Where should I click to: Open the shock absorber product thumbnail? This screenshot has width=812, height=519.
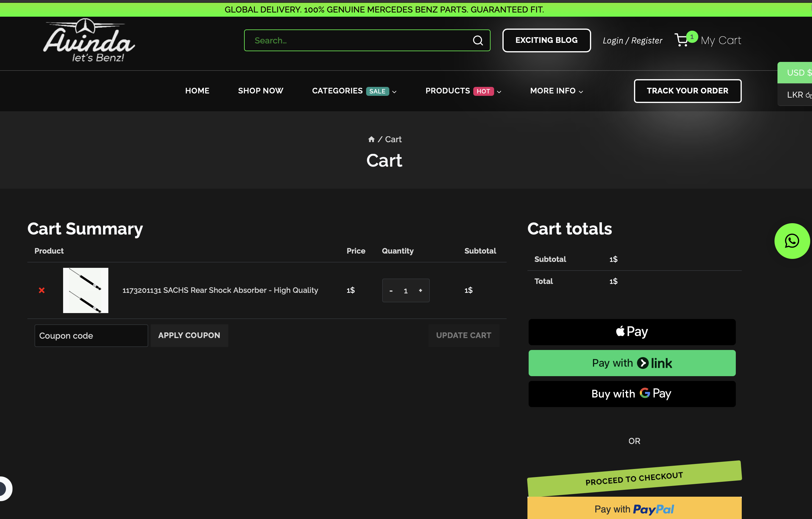click(x=86, y=290)
